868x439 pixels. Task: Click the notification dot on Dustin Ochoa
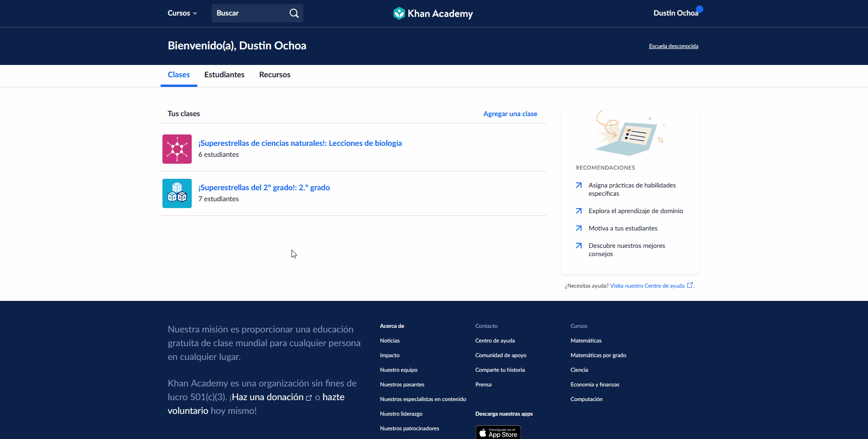[700, 9]
